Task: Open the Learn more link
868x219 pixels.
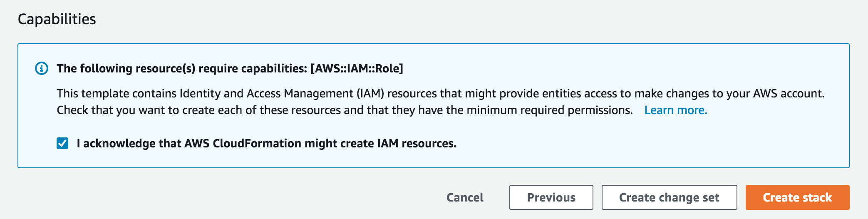Action: [x=676, y=110]
